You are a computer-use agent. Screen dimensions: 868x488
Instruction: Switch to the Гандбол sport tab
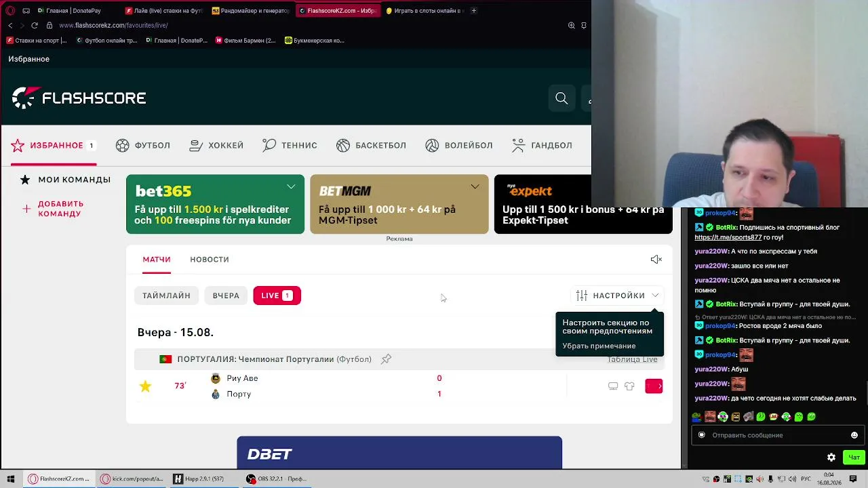pyautogui.click(x=542, y=145)
